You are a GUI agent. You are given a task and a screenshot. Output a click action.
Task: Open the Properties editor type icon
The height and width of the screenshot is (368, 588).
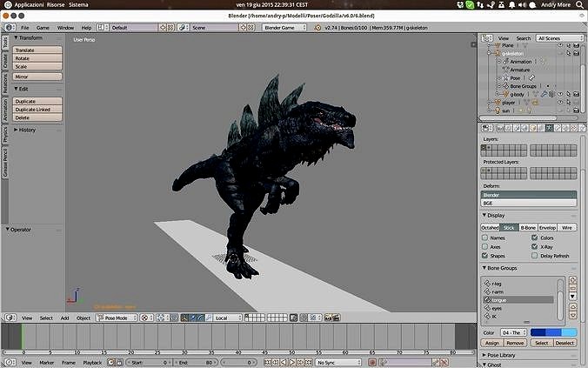(487, 128)
